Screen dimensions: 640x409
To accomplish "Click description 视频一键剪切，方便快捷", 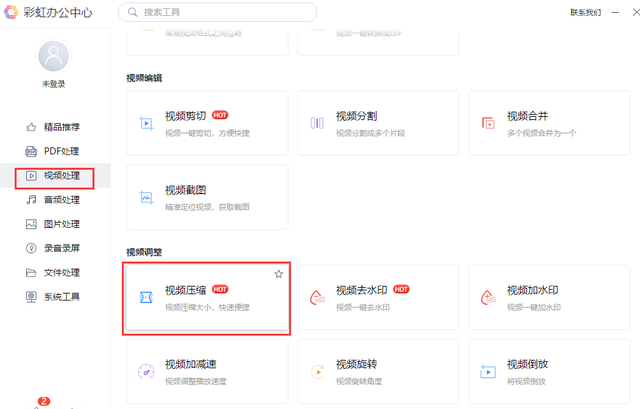I will click(207, 133).
